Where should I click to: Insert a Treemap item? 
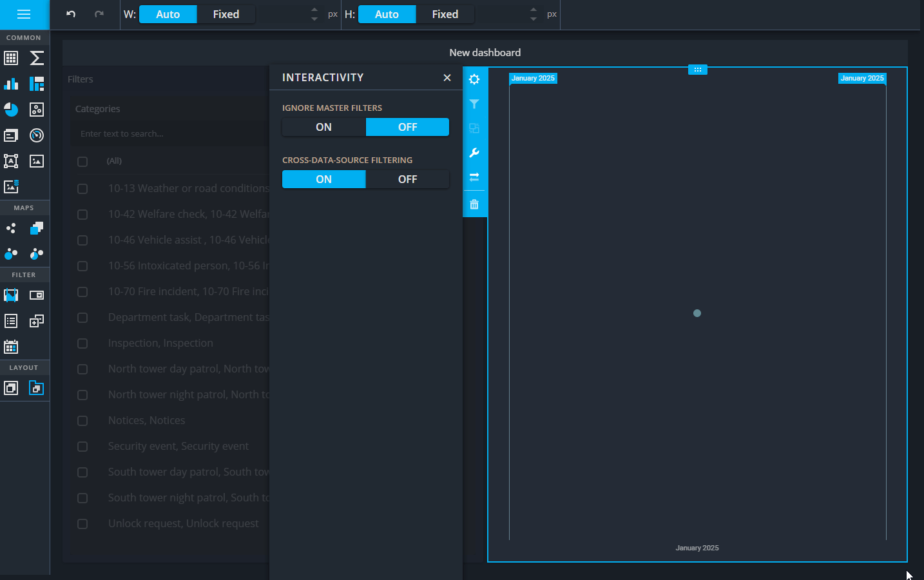coord(37,84)
